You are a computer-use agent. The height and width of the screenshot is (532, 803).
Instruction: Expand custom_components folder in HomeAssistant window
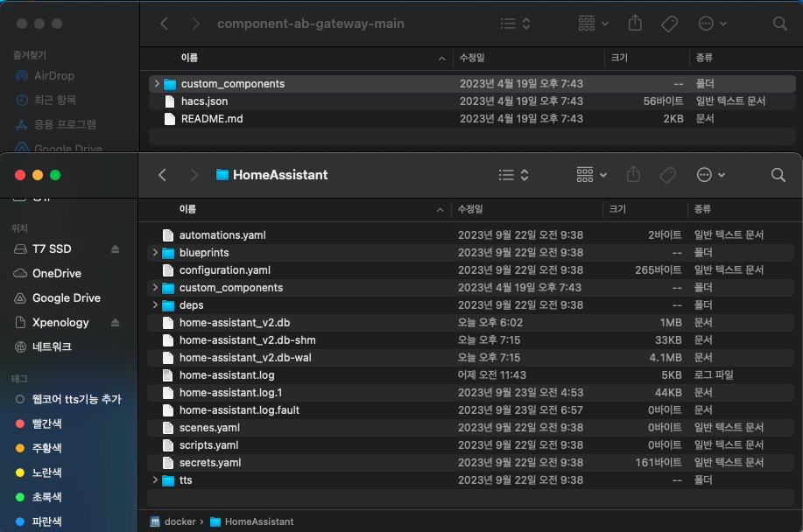coord(155,288)
